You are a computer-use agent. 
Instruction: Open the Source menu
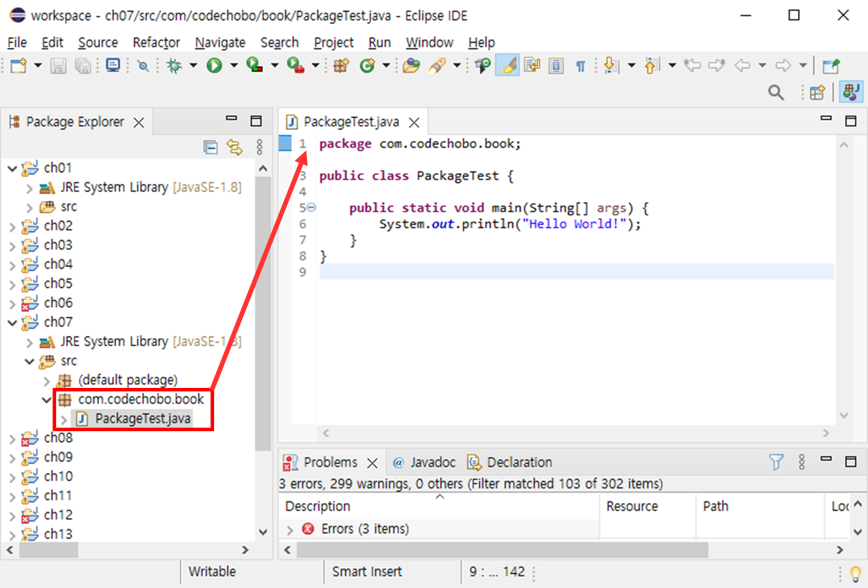click(98, 42)
